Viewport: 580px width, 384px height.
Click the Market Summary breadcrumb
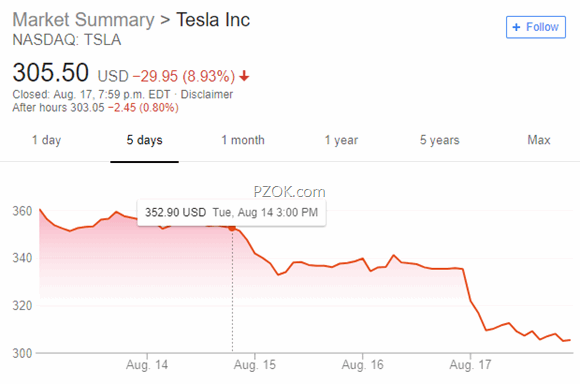[84, 20]
